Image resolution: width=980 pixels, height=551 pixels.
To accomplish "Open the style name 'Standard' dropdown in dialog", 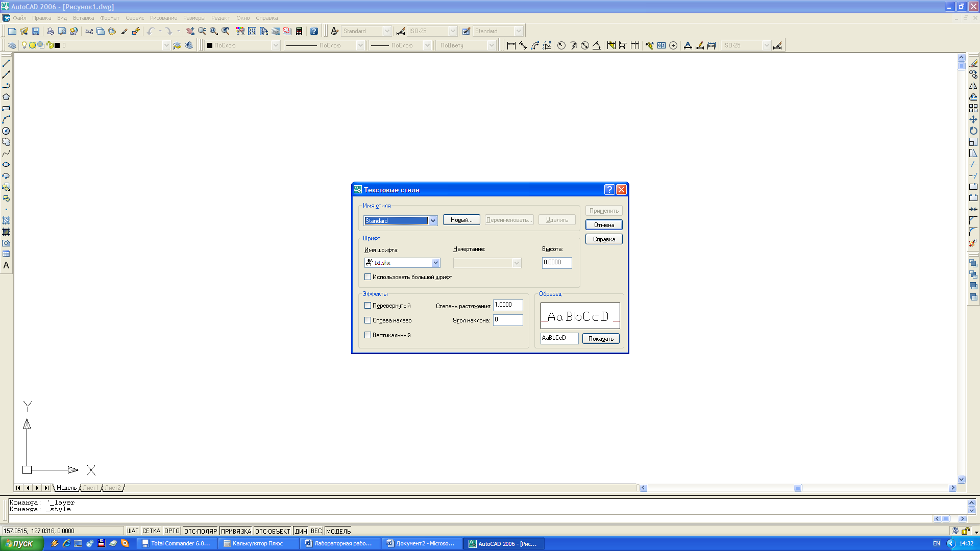I will (433, 221).
